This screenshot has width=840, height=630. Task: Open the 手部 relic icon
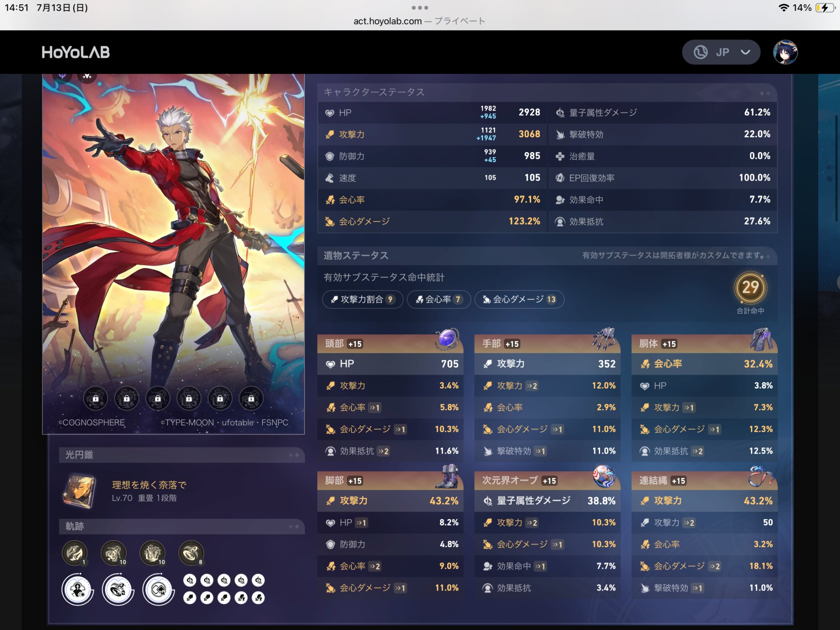coord(604,339)
